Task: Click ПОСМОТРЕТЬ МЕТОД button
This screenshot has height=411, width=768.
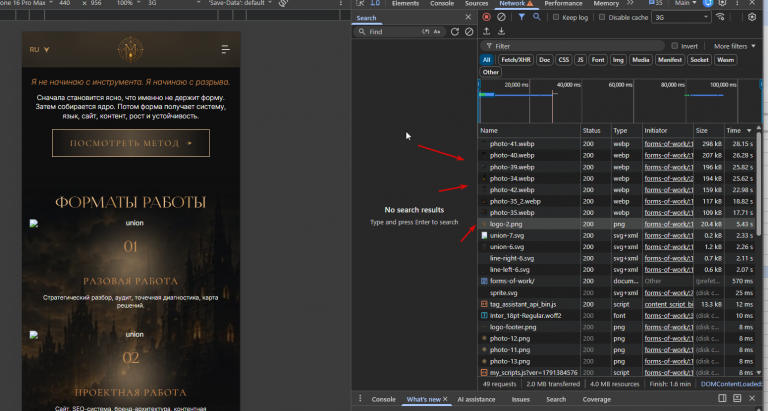Action: coord(131,143)
